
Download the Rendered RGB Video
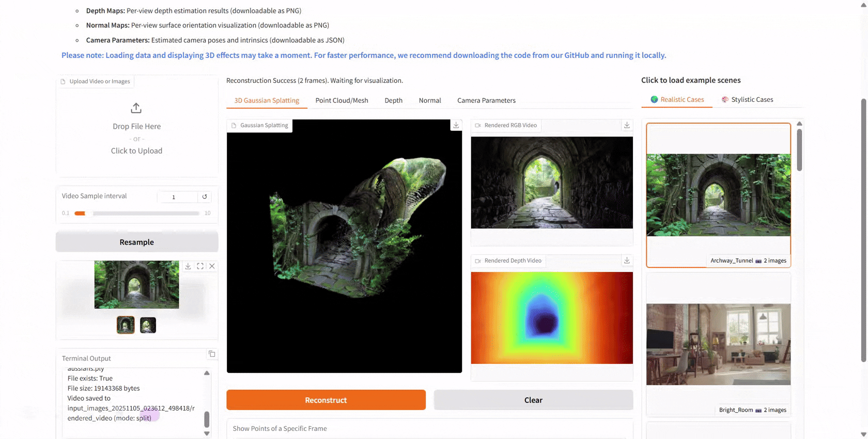point(627,125)
